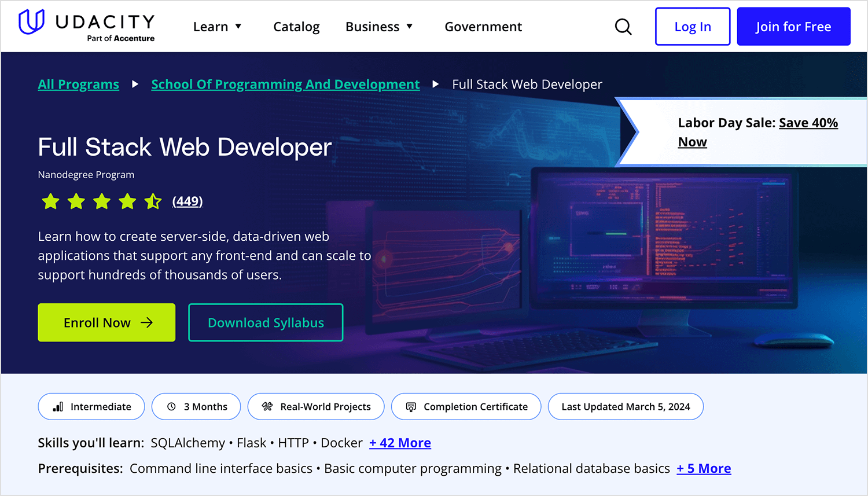Viewport: 868px width, 496px height.
Task: Expand the Learn menu arrow
Action: (238, 27)
